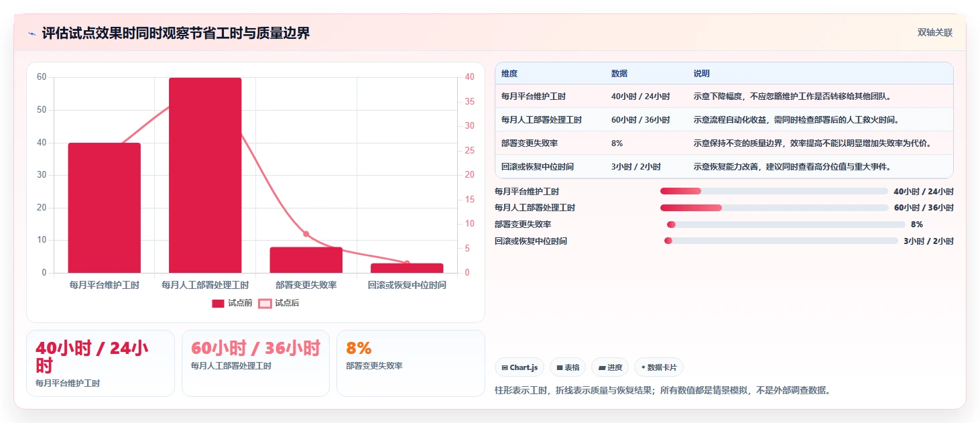Image resolution: width=980 pixels, height=423 pixels.
Task: Click the footer note 柱形表示工时
Action: 663,390
